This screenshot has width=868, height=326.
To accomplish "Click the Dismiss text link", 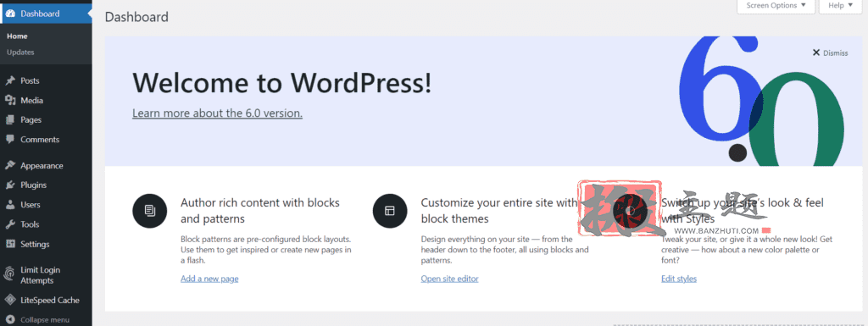I will tap(835, 53).
